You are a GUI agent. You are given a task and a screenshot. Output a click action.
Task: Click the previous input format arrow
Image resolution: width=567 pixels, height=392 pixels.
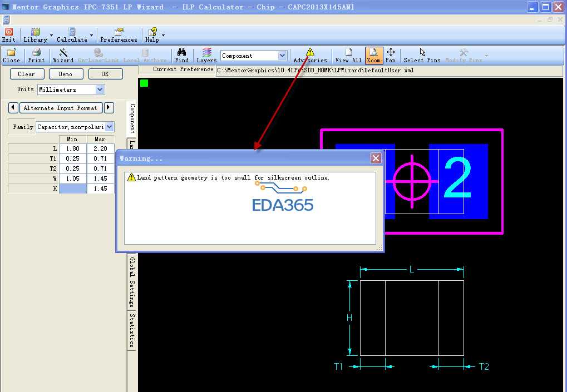[x=13, y=108]
